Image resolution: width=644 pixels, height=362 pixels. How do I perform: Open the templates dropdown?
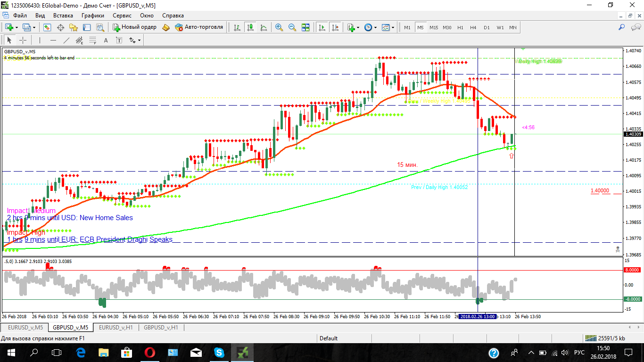393,27
